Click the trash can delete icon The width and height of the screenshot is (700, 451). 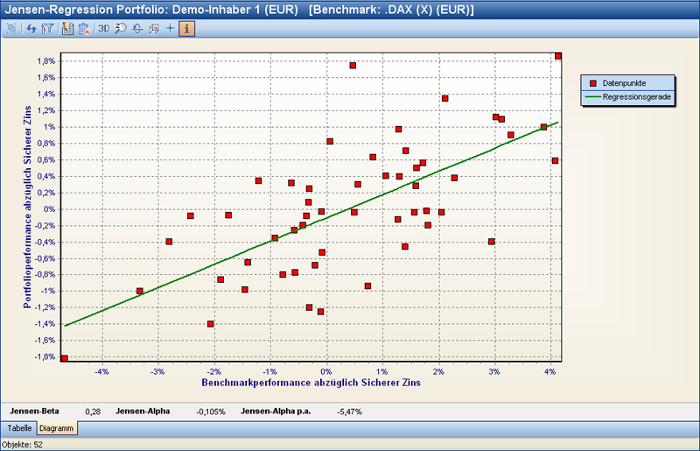coord(82,28)
